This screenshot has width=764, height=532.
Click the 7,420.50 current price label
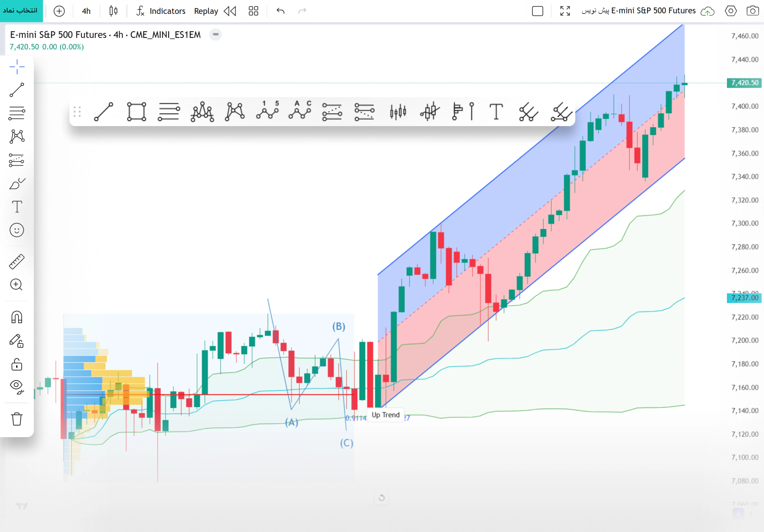[744, 82]
